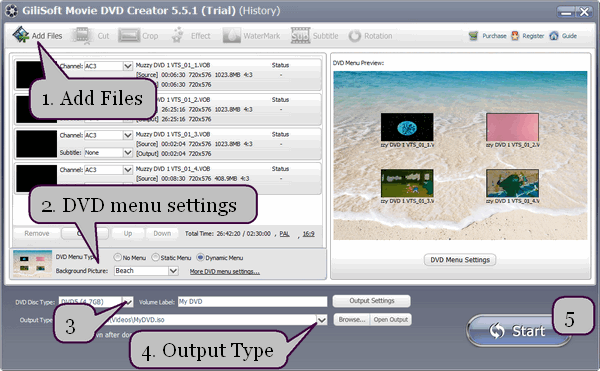Click the Add Files toolbar icon
The height and width of the screenshot is (371, 600).
[x=21, y=35]
